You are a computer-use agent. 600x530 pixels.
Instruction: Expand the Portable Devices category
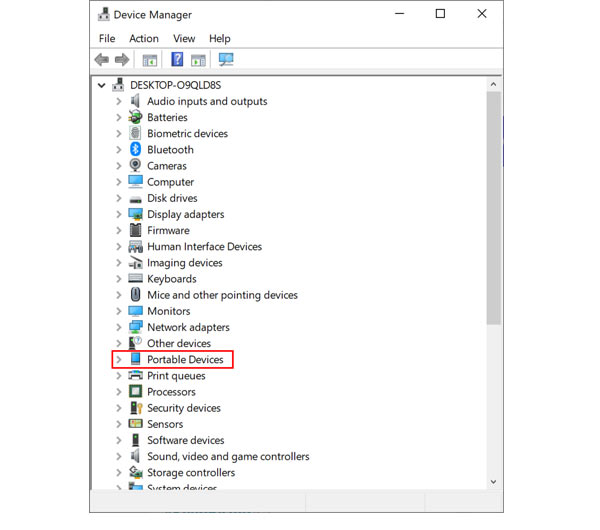119,360
